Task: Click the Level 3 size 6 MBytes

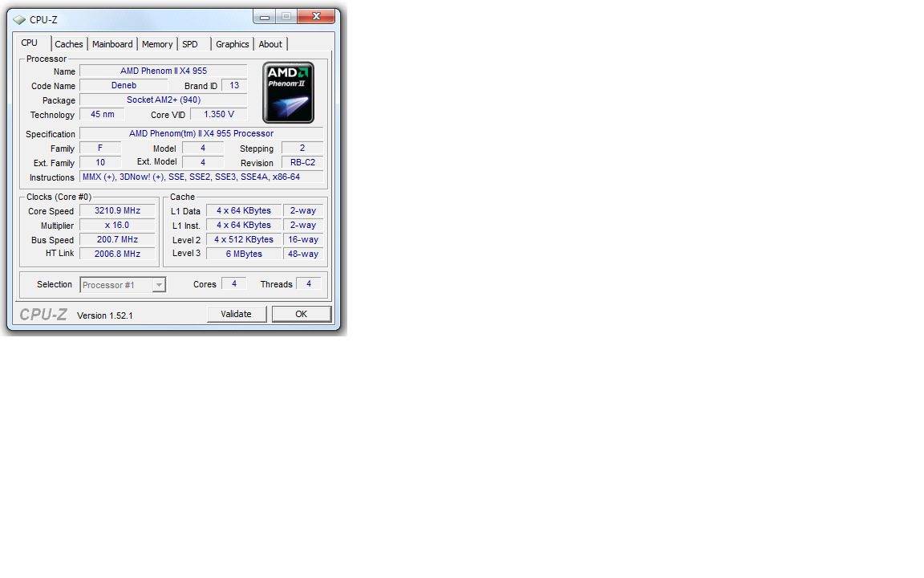Action: pyautogui.click(x=244, y=254)
